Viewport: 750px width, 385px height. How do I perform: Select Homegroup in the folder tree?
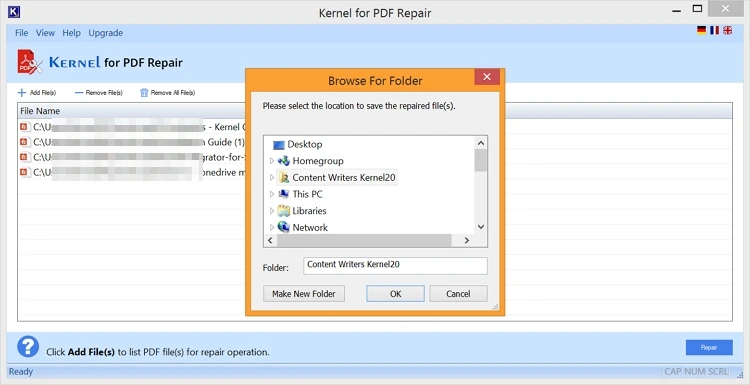pyautogui.click(x=318, y=161)
